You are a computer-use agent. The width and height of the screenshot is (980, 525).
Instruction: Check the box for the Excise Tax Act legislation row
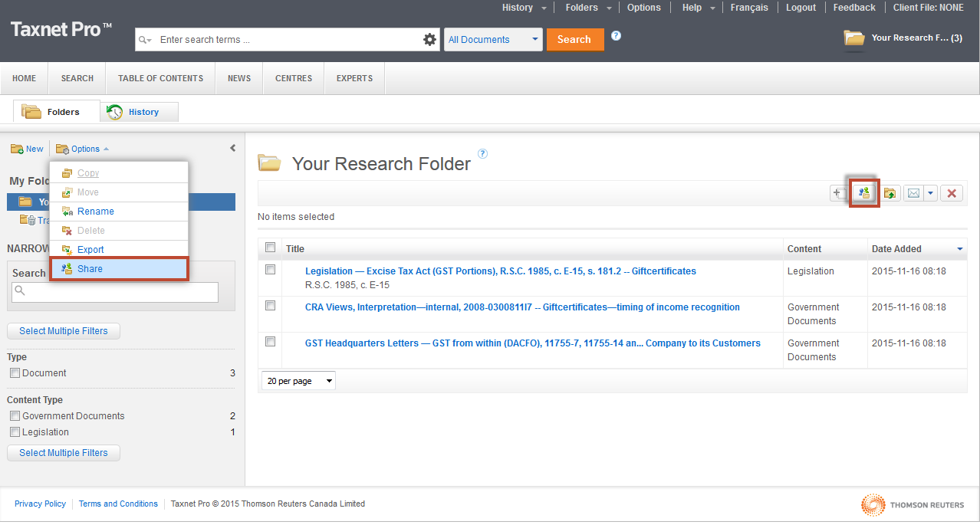270,270
